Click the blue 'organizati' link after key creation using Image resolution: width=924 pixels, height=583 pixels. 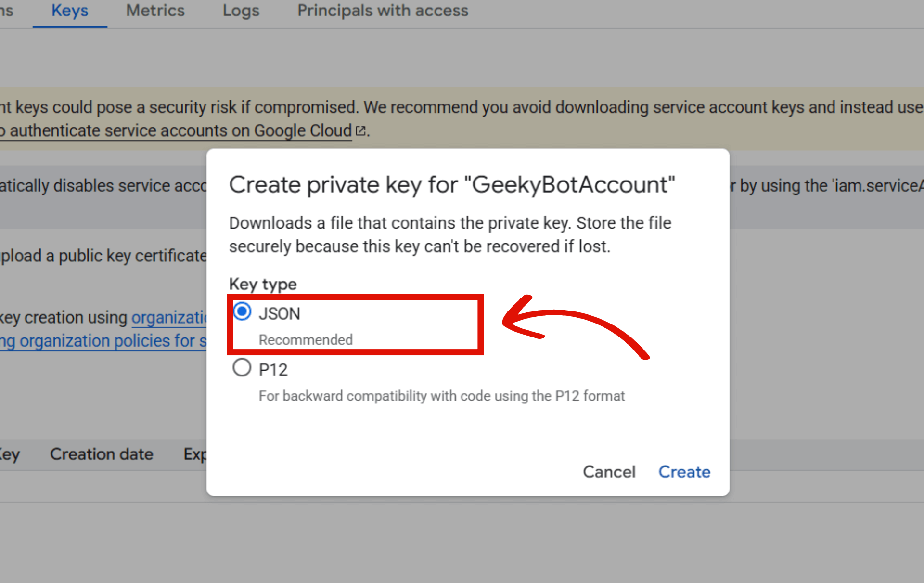pyautogui.click(x=169, y=318)
